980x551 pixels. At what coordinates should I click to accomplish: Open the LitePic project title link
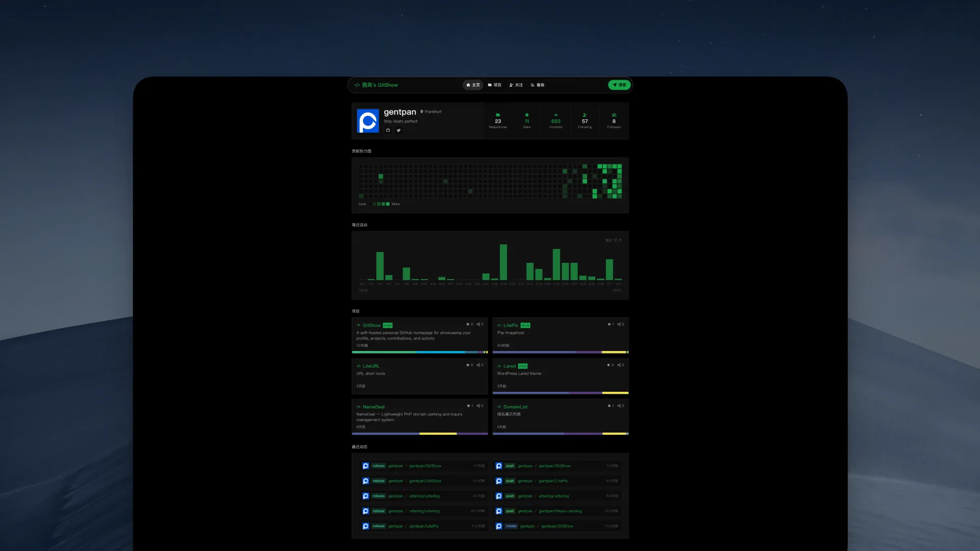tap(511, 325)
